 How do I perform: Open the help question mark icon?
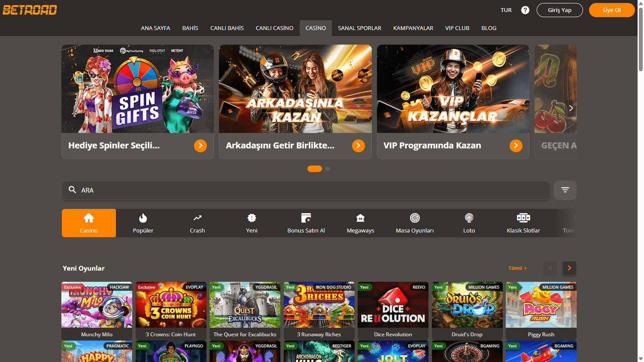click(525, 9)
